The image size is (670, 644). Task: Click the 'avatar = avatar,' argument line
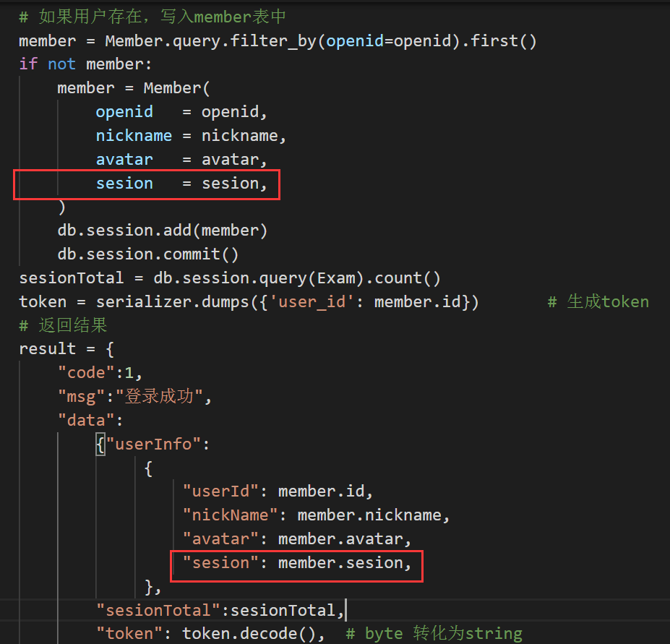pyautogui.click(x=181, y=160)
